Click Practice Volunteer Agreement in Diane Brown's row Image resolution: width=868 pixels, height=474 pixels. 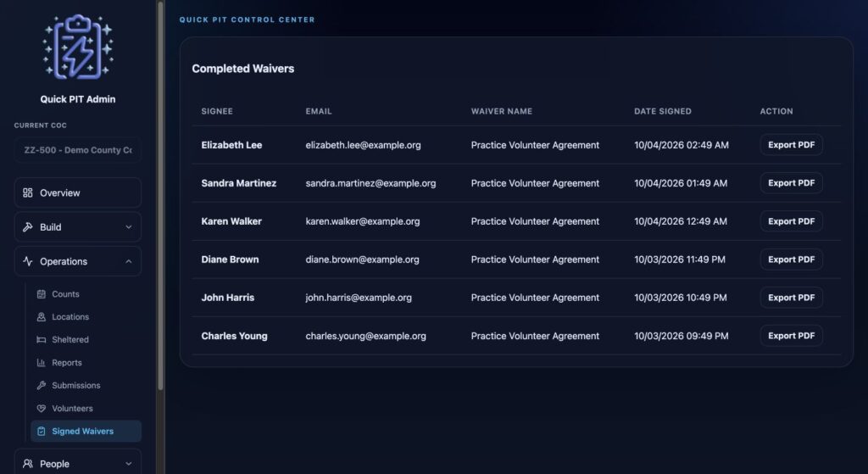(535, 259)
